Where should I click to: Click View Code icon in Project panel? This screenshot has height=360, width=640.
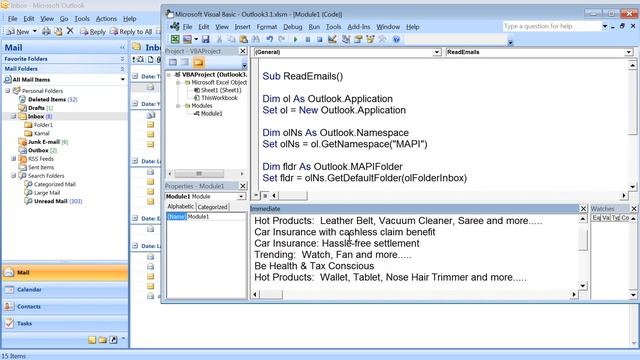tap(173, 62)
